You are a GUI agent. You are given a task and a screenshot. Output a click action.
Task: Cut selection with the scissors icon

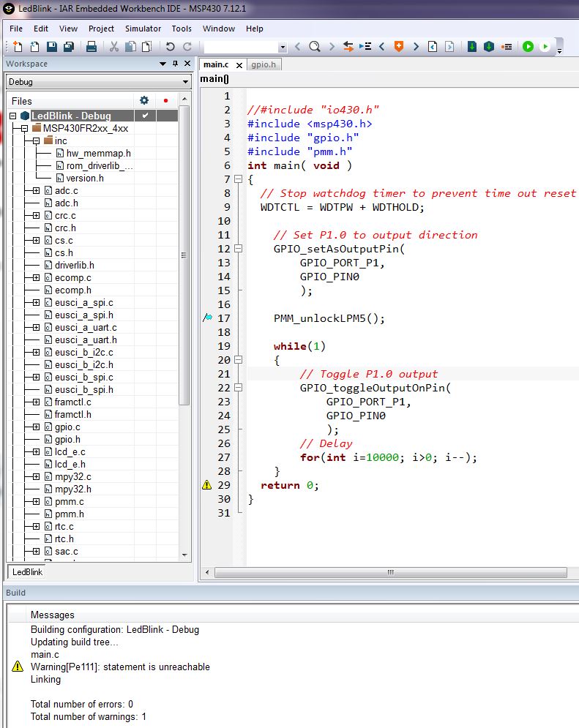[114, 46]
